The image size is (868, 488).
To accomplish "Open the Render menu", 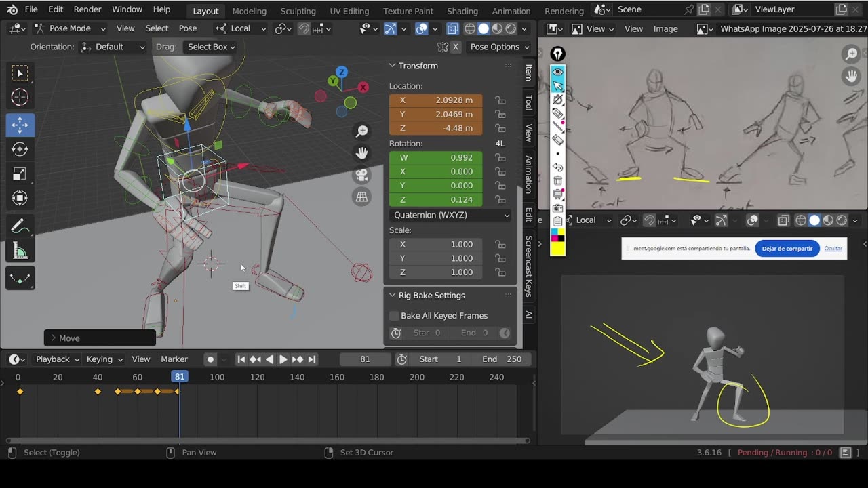I will pos(87,9).
